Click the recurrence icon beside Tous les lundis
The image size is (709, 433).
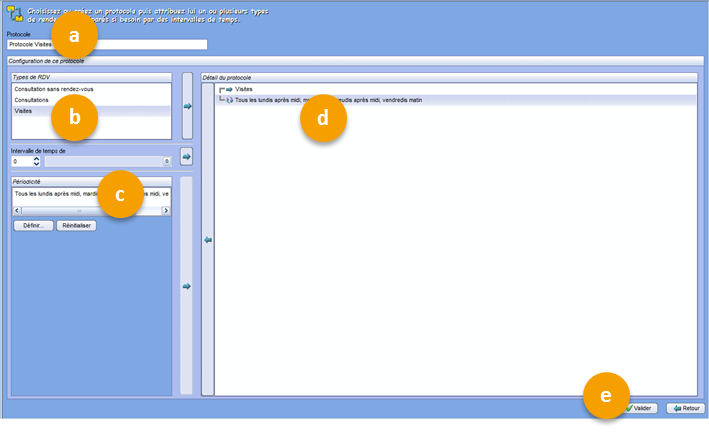(x=228, y=100)
